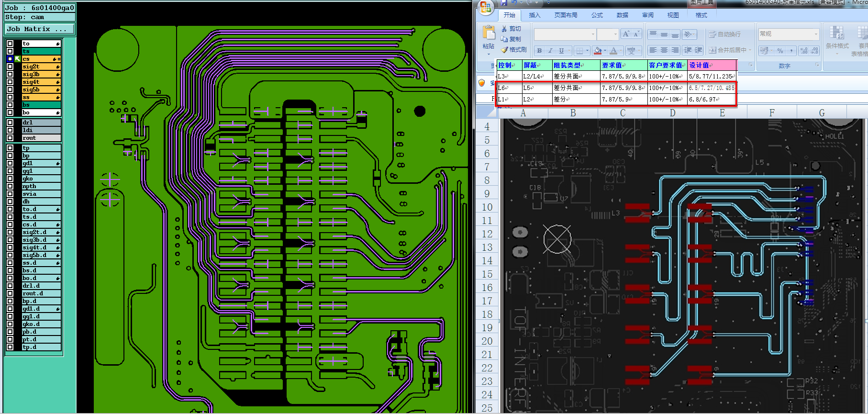Open the Underline style dropdown arrow
Screen dimensions: 868x414
568,50
